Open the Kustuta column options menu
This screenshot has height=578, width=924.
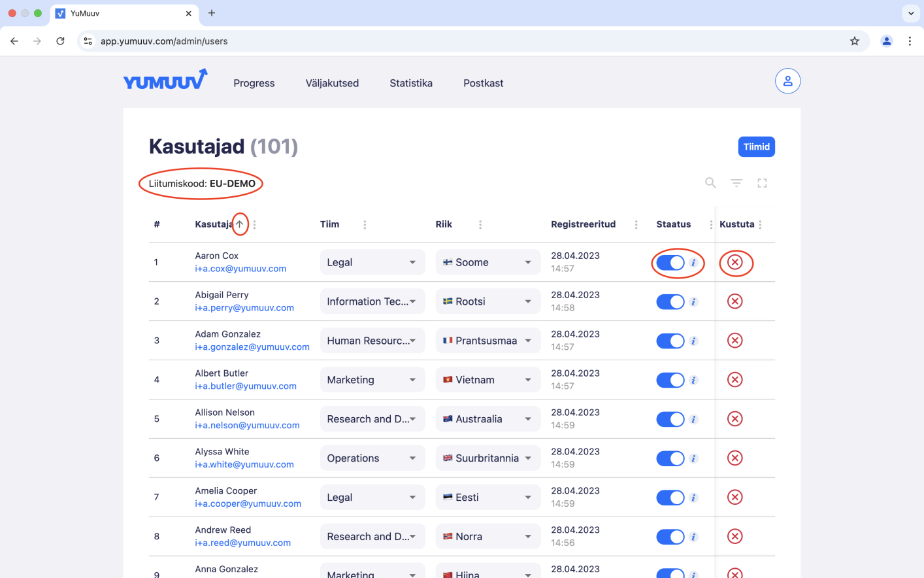(760, 224)
